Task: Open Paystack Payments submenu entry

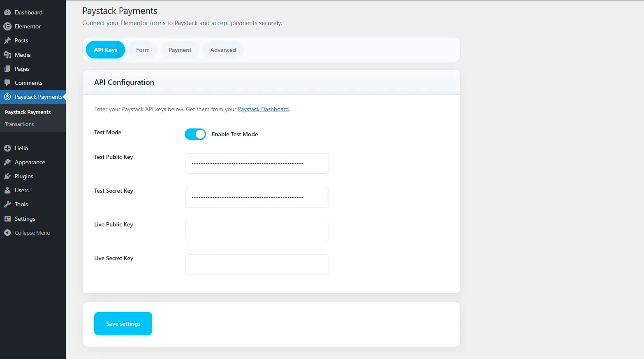Action: click(x=28, y=112)
